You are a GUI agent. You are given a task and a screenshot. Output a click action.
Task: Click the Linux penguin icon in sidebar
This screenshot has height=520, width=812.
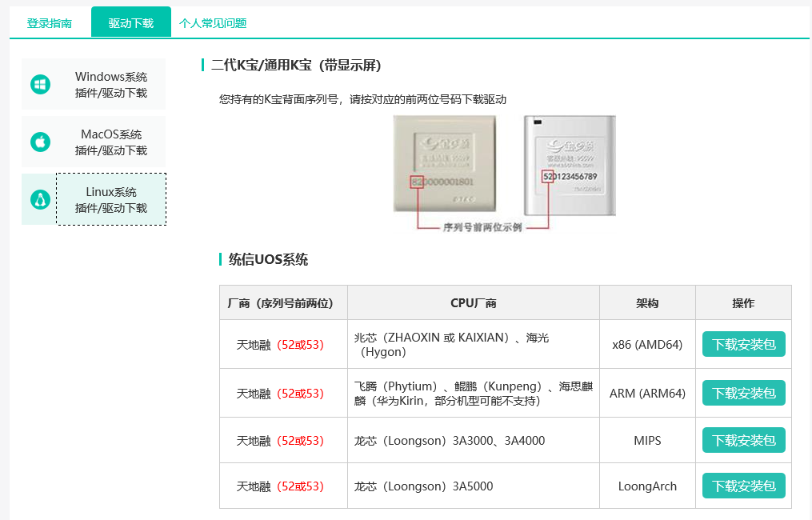(40, 199)
